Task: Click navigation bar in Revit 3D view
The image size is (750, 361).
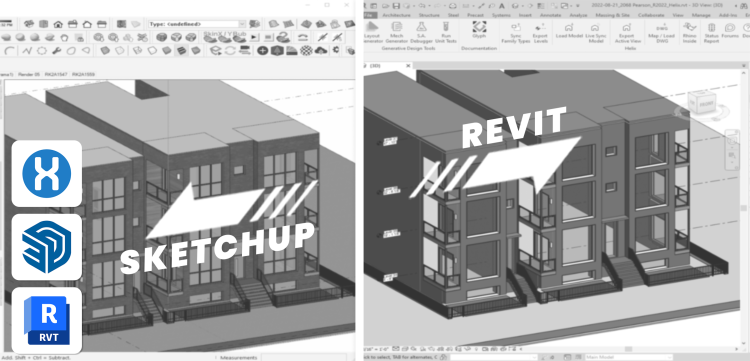Action: tap(732, 149)
